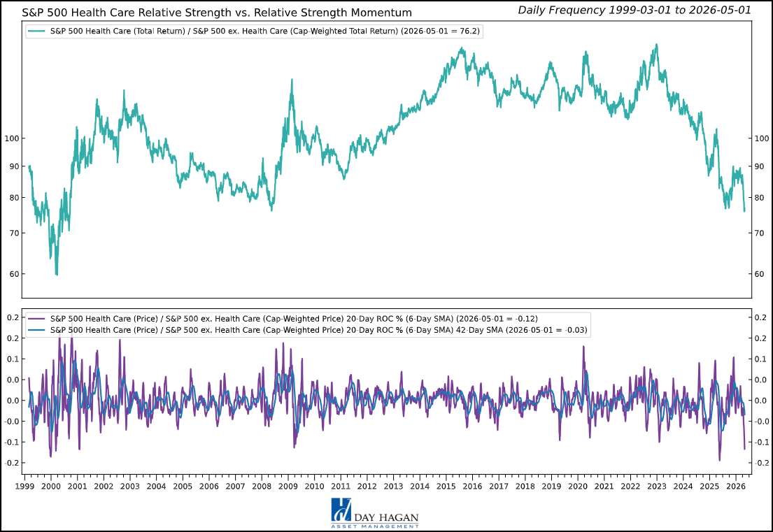
Task: Click the Daily Frequency date range text
Action: coord(634,10)
